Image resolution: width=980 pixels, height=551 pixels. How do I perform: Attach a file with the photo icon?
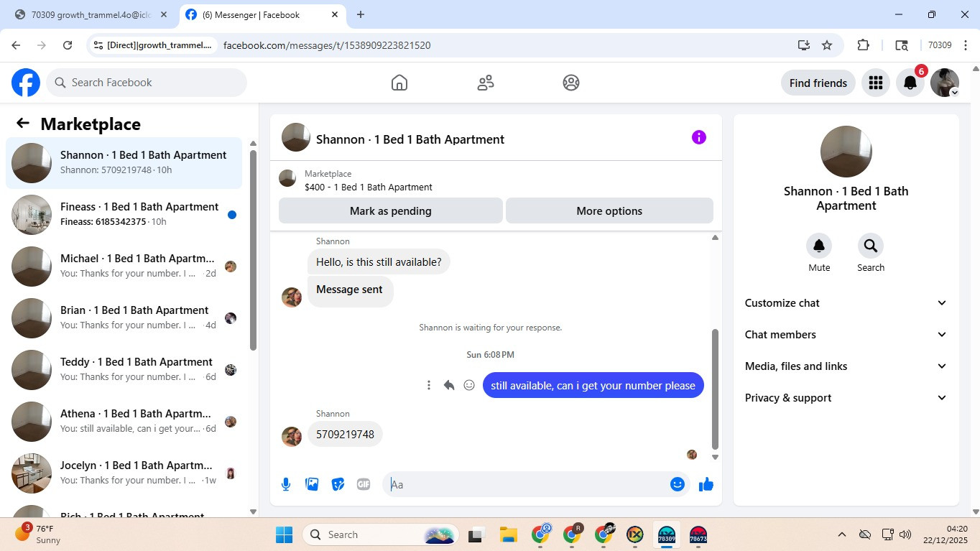312,484
